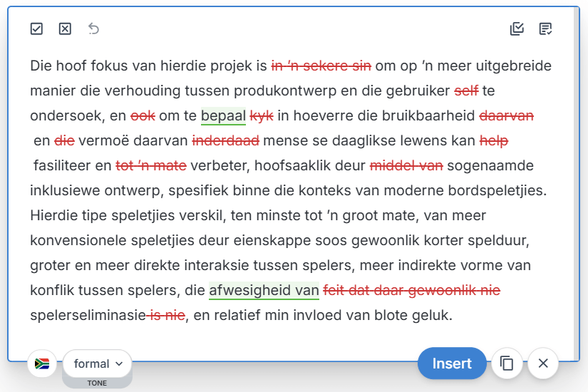The height and width of the screenshot is (392, 588).
Task: Click the South African flag language icon
Action: (x=42, y=363)
